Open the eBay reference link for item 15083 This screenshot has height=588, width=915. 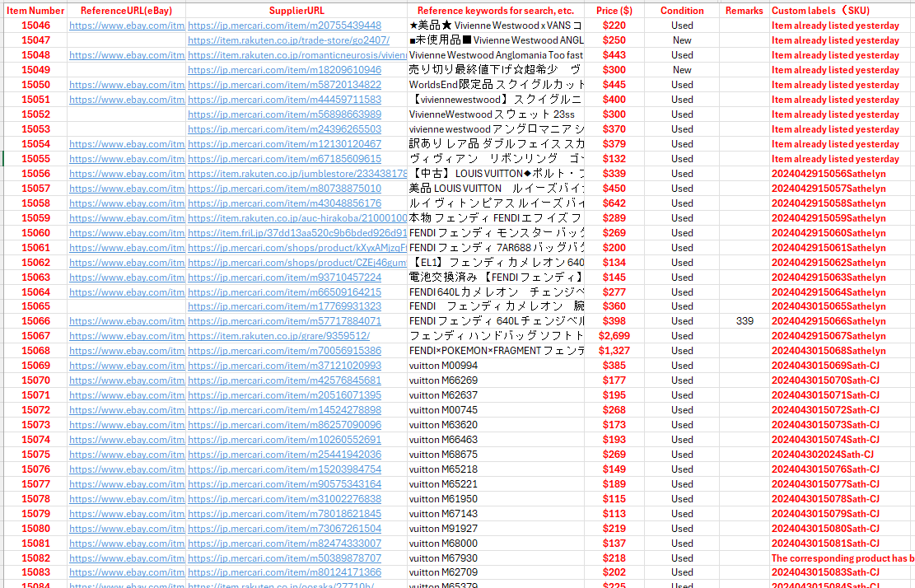coord(127,572)
